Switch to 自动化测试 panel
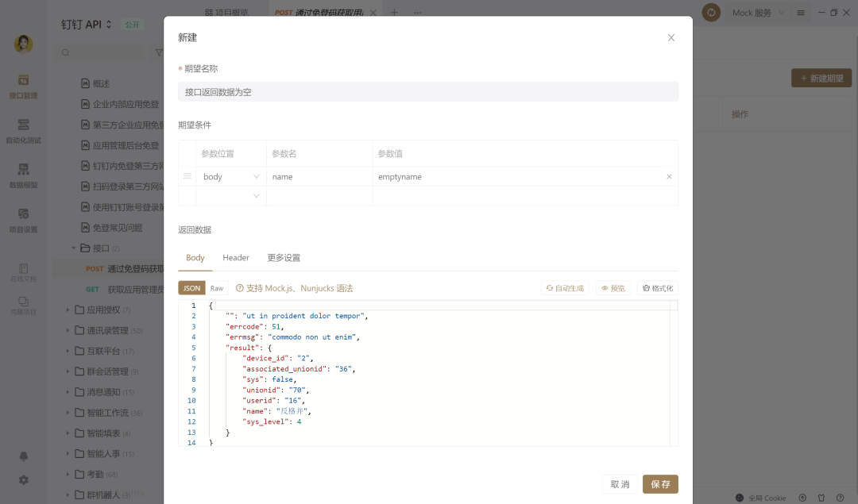This screenshot has width=858, height=504. coord(23,129)
